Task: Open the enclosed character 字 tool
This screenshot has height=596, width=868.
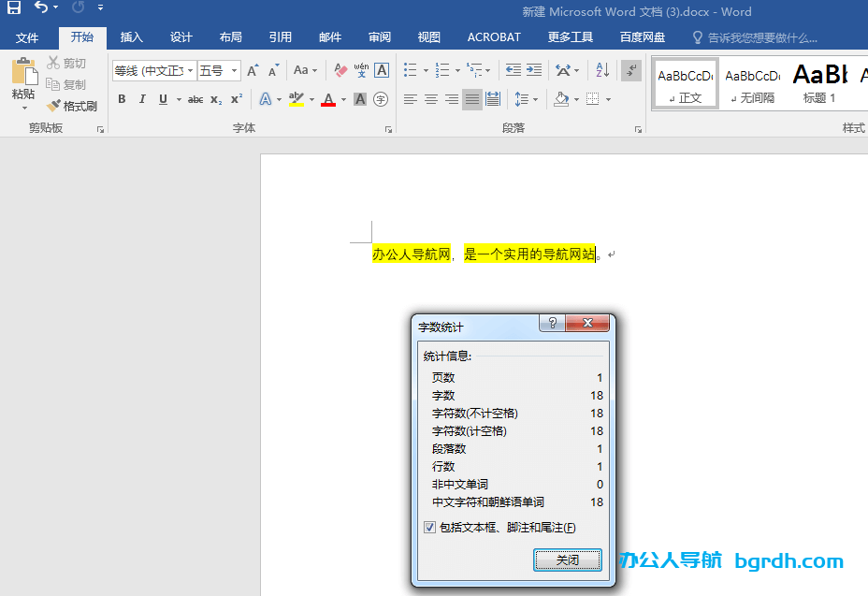Action: tap(381, 99)
